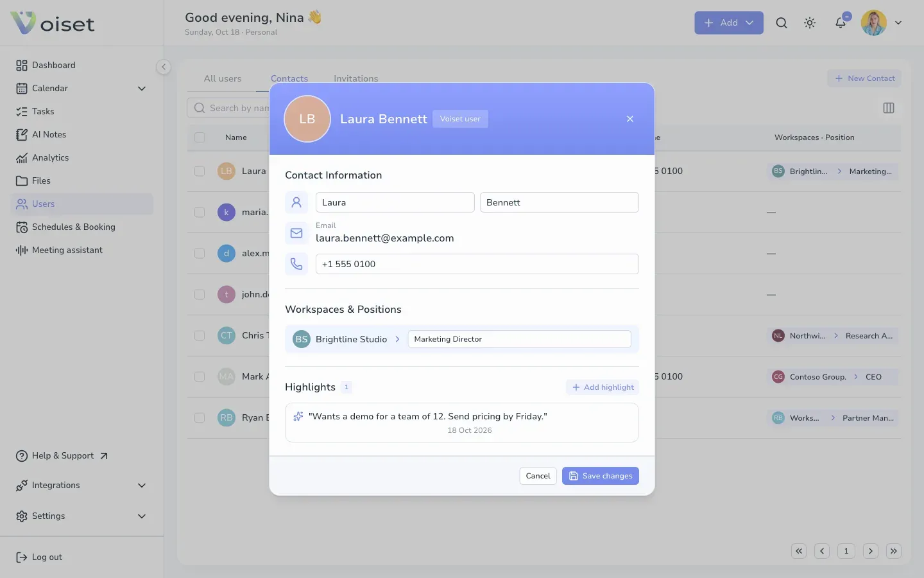Tick the checkbox for the Ryan row
The height and width of the screenshot is (578, 924).
click(x=200, y=417)
